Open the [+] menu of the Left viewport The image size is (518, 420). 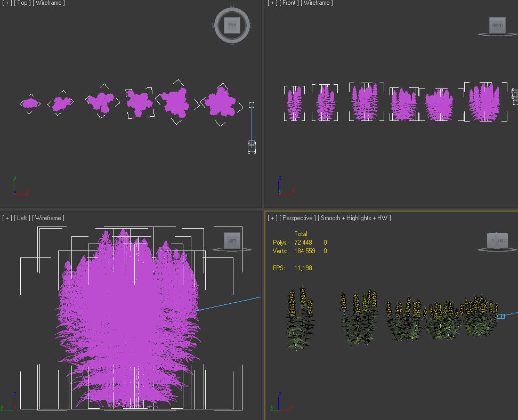click(x=7, y=218)
